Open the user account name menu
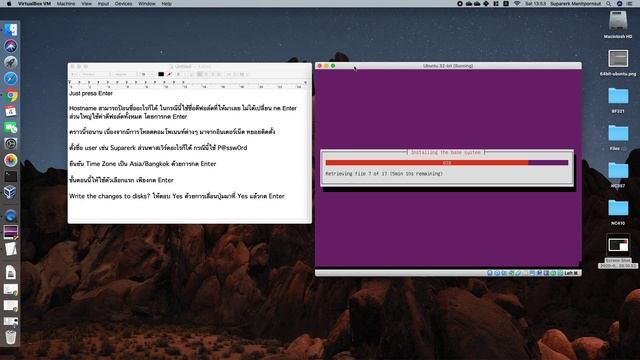The height and width of the screenshot is (360, 640). tap(576, 4)
